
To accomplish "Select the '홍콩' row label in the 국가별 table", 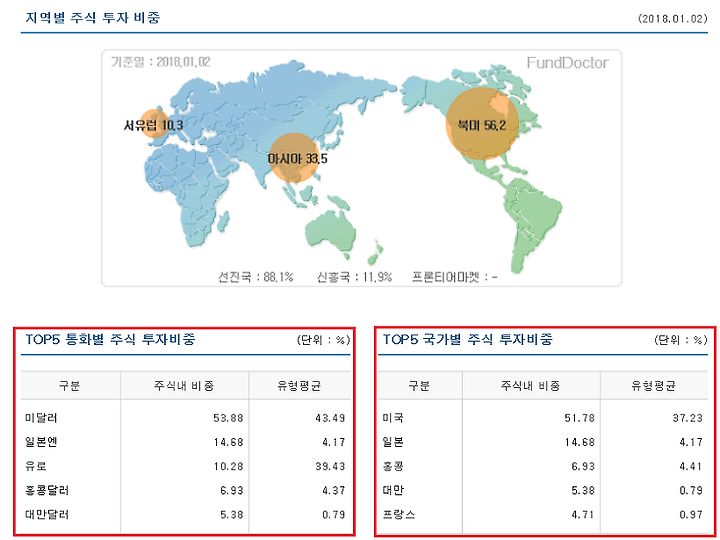I will tap(393, 466).
